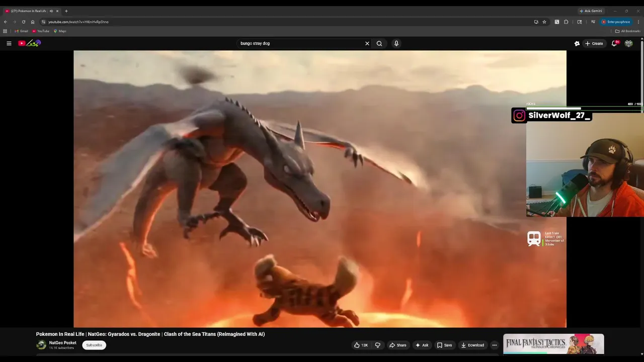The height and width of the screenshot is (362, 644).
Task: Focus the 'bungo stray dog' search field
Action: [301, 43]
